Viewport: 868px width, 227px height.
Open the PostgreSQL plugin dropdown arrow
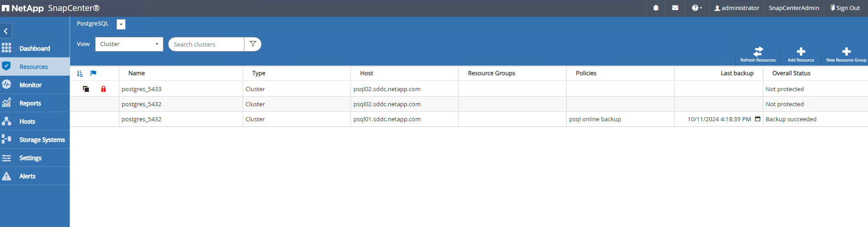[x=121, y=25]
